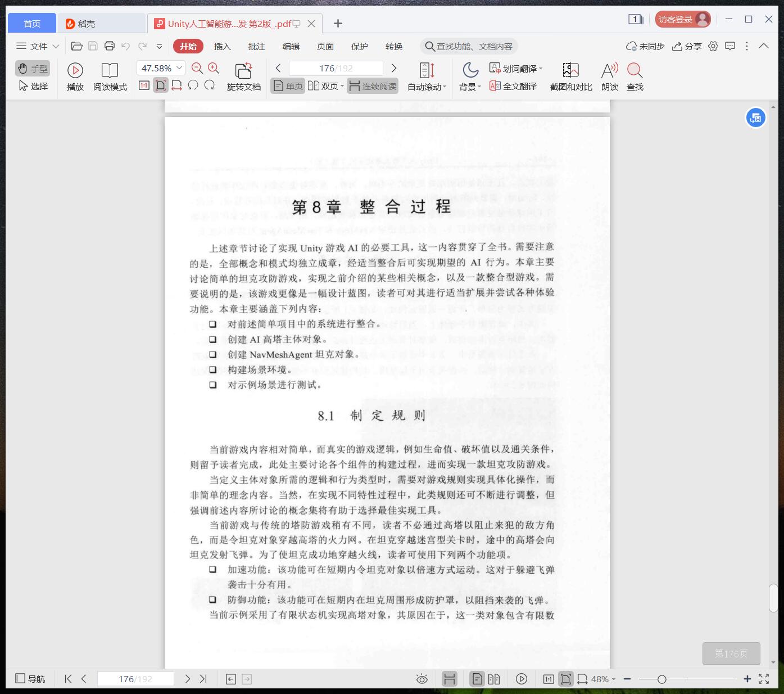Rotate document (旋转文档)
Viewport: 784px width, 694px height.
pyautogui.click(x=244, y=77)
